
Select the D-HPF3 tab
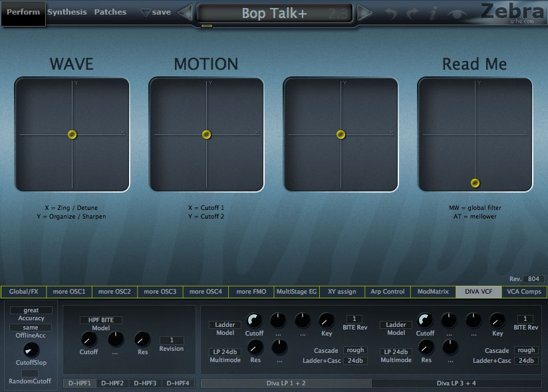[x=145, y=383]
